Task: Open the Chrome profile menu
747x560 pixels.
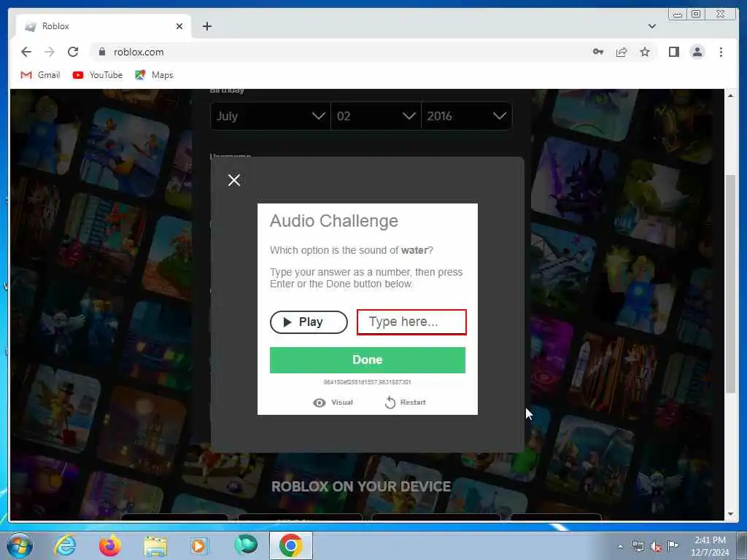Action: (x=697, y=52)
